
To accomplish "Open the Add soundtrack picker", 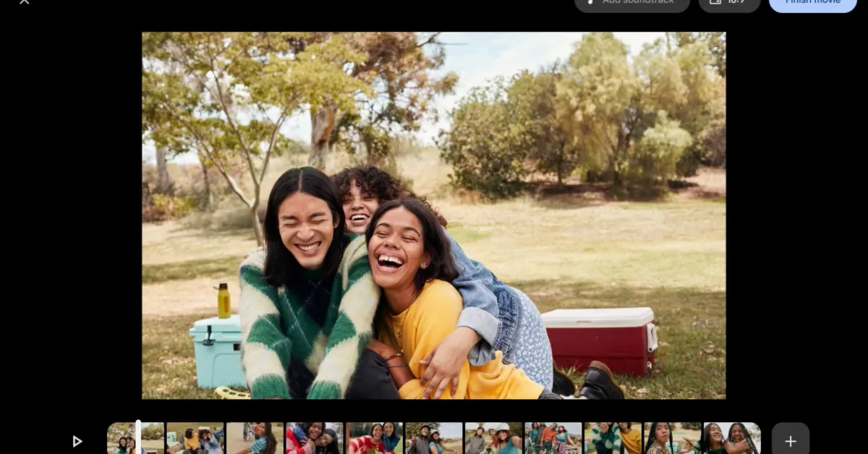I will [631, 2].
